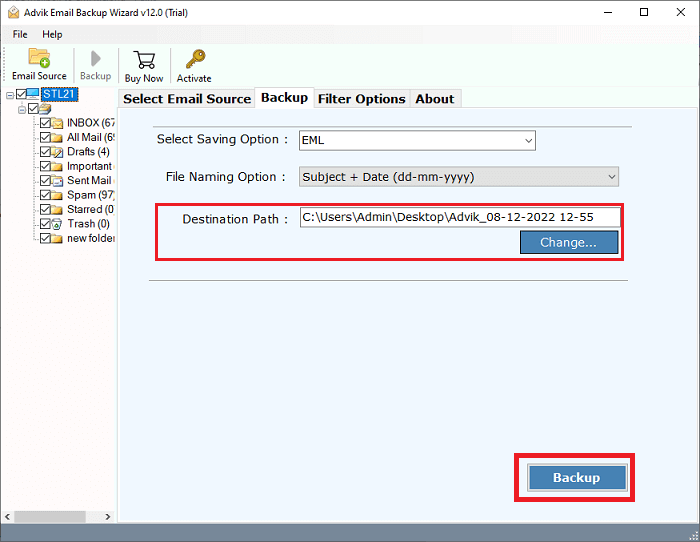Click the account mailbox stack icon
700x542 pixels.
(x=45, y=108)
